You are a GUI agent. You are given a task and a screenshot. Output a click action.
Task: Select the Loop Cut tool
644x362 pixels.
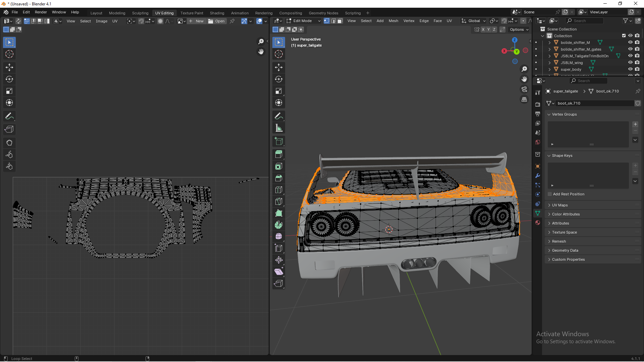click(x=279, y=190)
